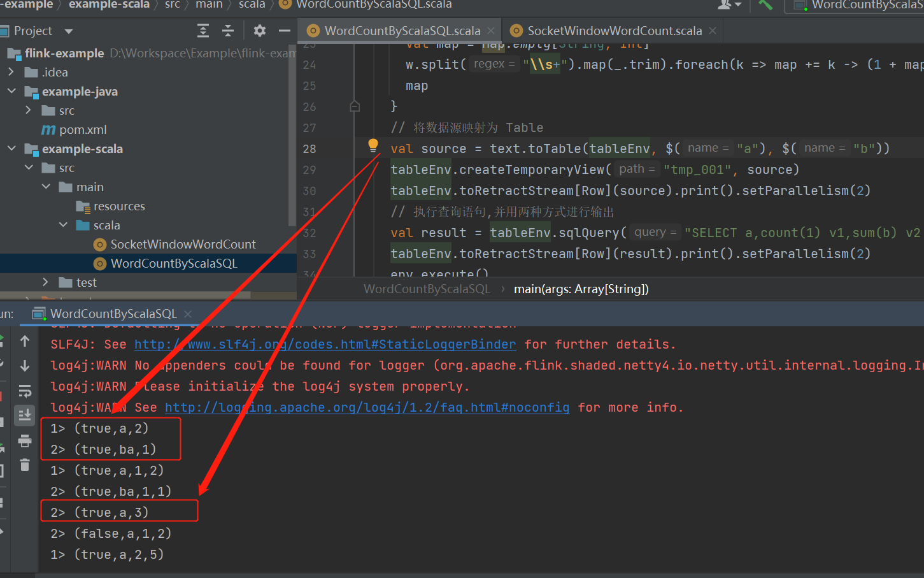
Task: Click 'example-scala' breadcrumb in navigation bar
Action: point(109,5)
